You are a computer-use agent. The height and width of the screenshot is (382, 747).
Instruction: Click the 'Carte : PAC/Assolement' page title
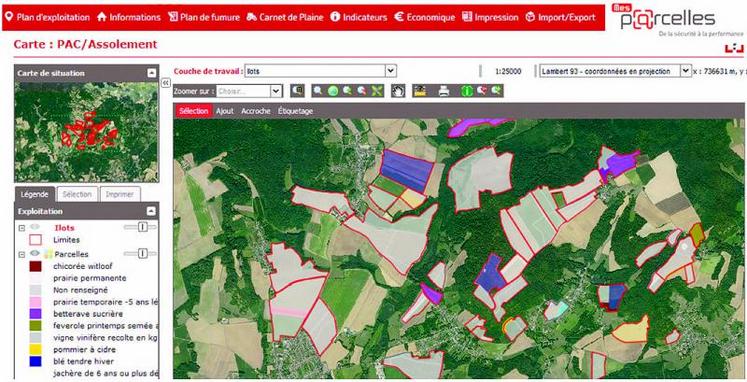click(85, 44)
